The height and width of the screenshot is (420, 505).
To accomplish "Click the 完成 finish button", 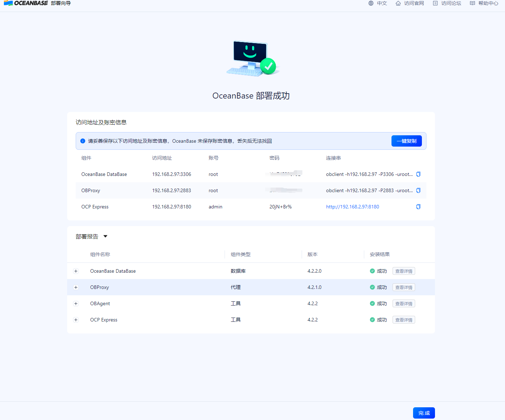I will 424,413.
